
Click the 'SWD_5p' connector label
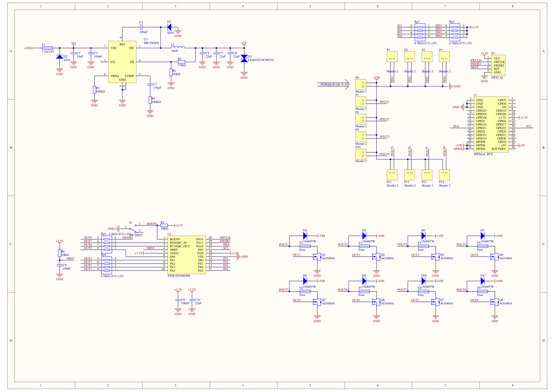[x=497, y=78]
